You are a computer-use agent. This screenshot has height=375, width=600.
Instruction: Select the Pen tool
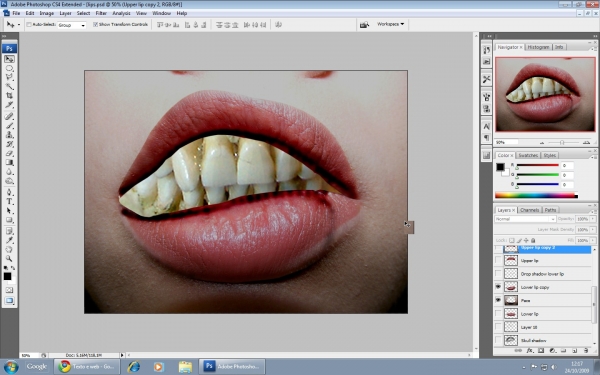pyautogui.click(x=9, y=192)
